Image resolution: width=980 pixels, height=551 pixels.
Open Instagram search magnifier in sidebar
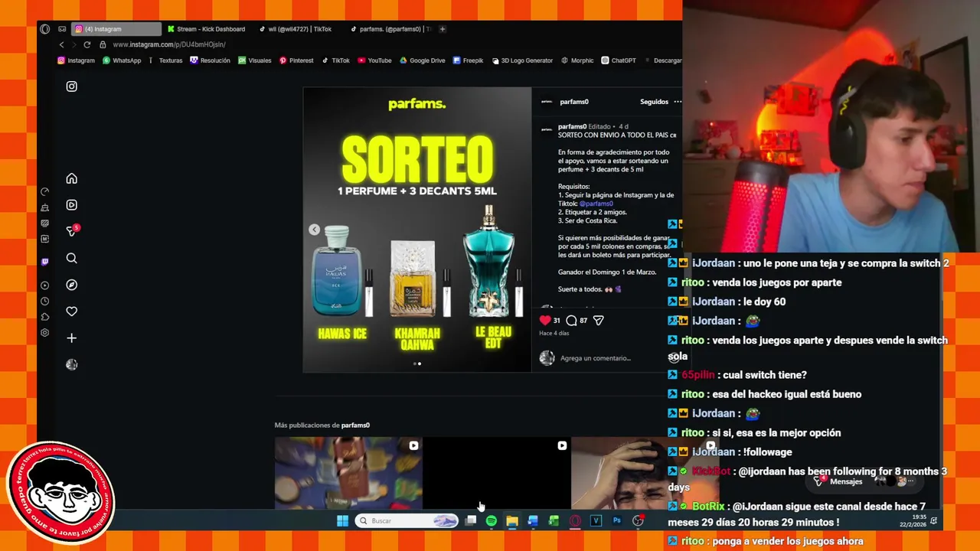tap(71, 258)
